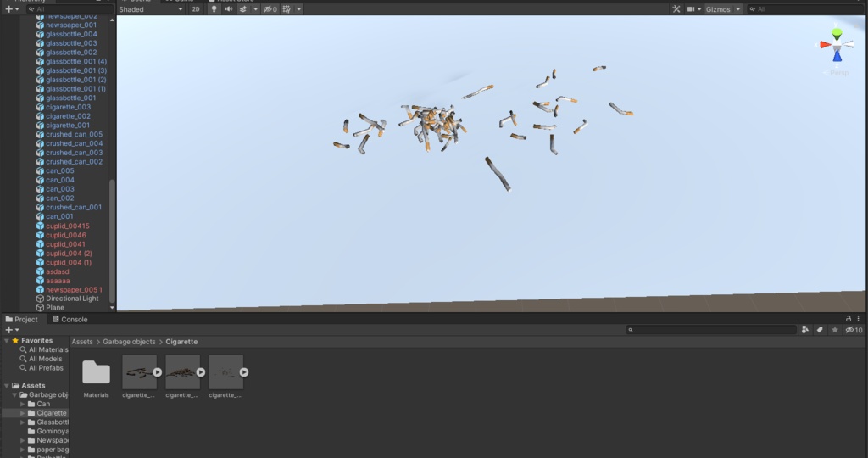868x458 pixels.
Task: Switch Scene view to 2D mode
Action: pos(196,9)
